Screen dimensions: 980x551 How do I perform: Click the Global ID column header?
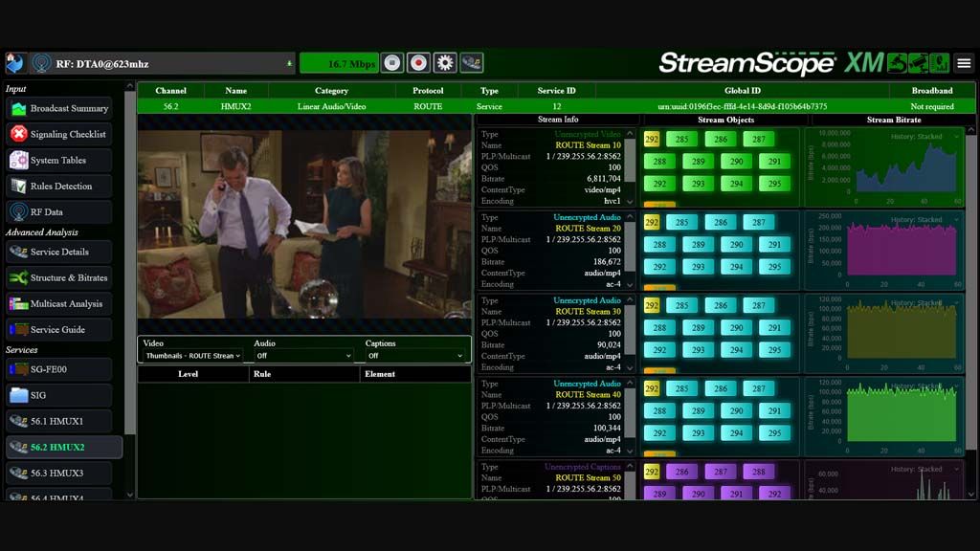[743, 91]
